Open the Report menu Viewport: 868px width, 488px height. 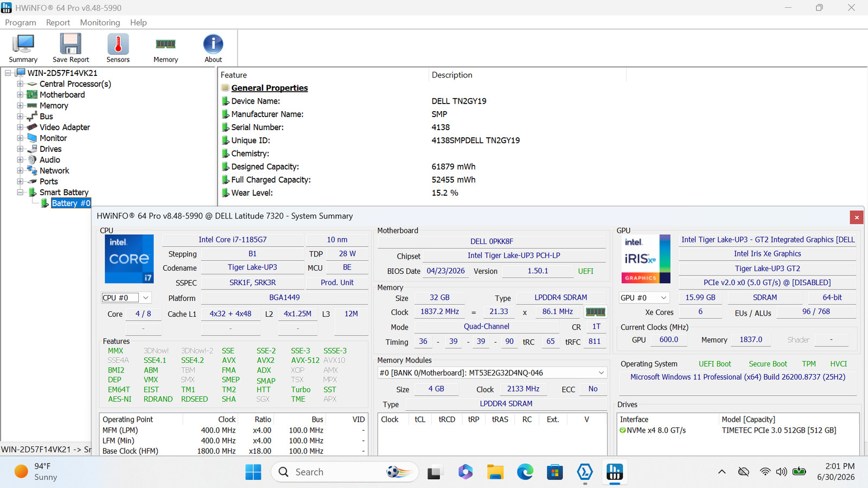click(x=58, y=22)
